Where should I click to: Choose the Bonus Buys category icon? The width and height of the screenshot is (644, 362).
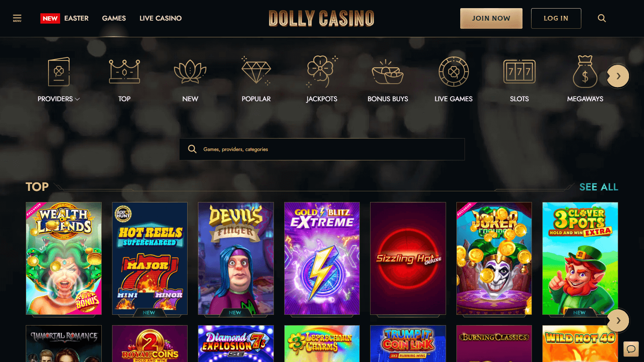tap(388, 71)
